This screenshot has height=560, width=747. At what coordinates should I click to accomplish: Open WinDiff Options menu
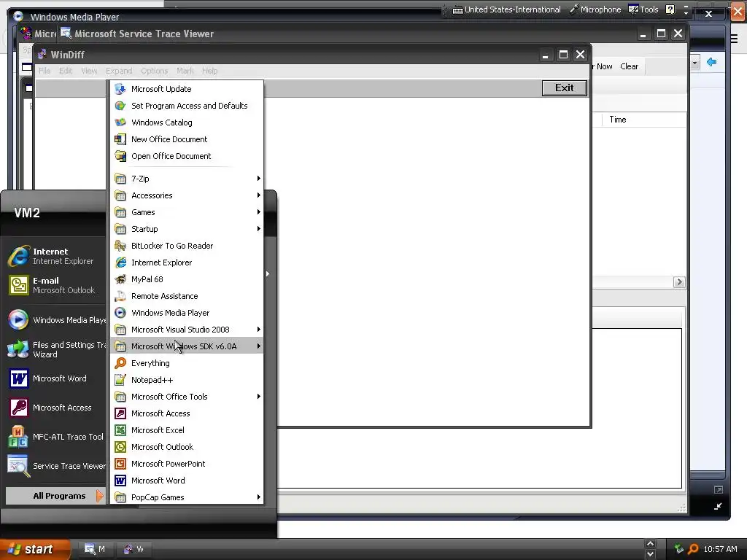point(155,71)
